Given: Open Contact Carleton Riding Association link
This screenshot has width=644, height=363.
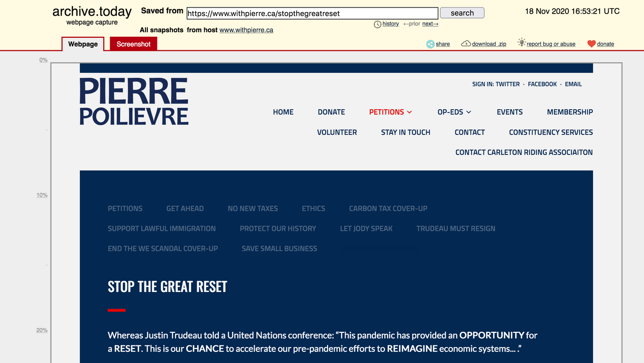Looking at the screenshot, I should pos(524,152).
